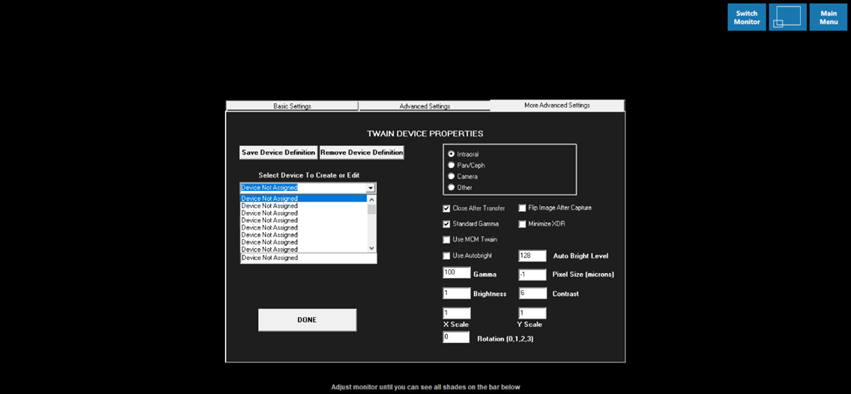Click the Switch Monitor button

[x=747, y=17]
